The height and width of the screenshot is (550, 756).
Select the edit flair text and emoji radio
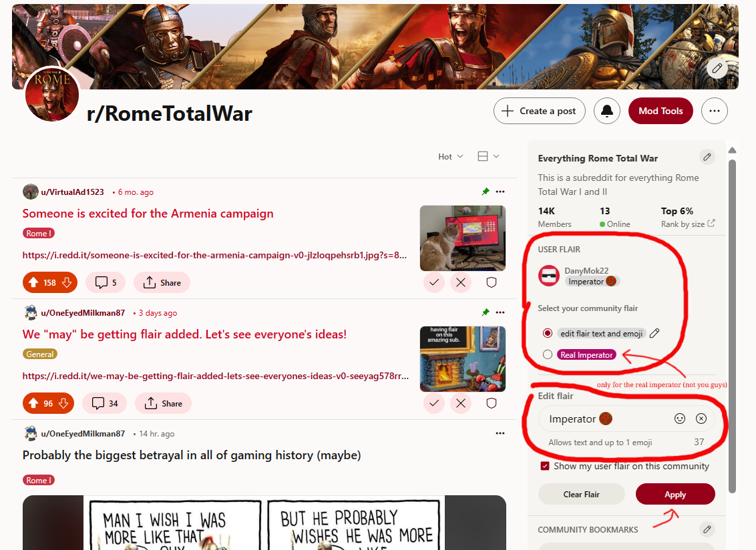click(x=547, y=333)
